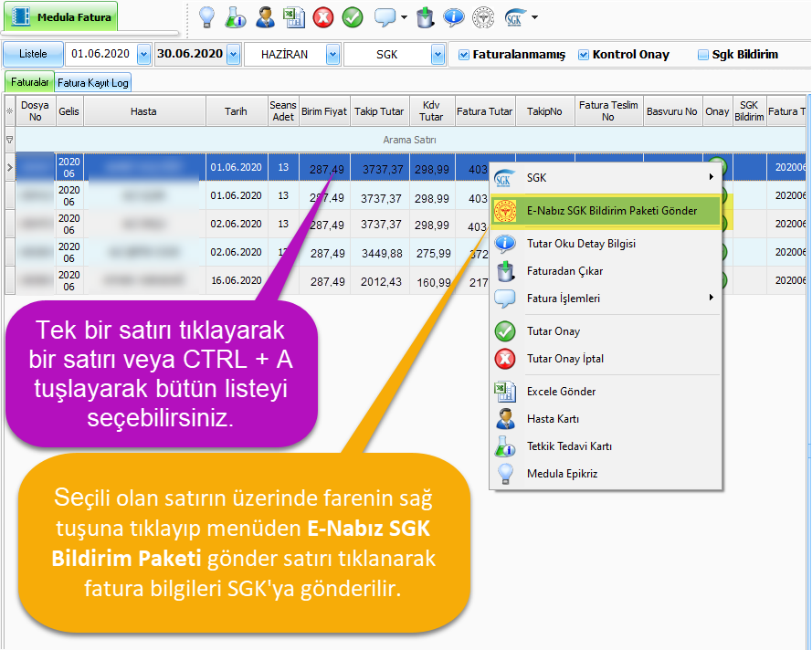Select E-Nabız SGK Bildirim Paketi Gönder
The height and width of the screenshot is (650, 812).
(x=605, y=211)
